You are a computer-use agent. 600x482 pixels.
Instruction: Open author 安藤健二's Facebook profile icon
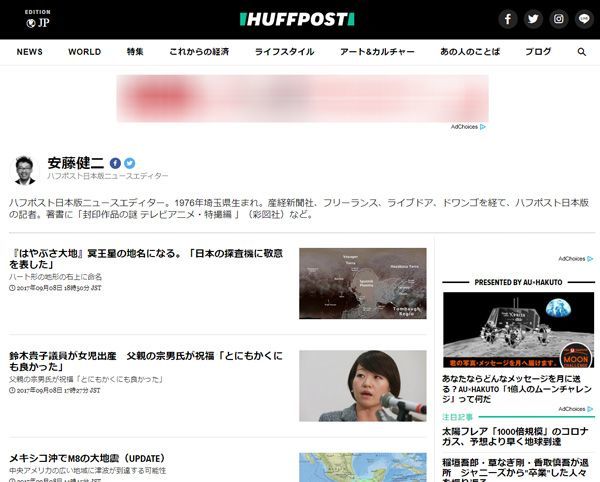[x=115, y=163]
